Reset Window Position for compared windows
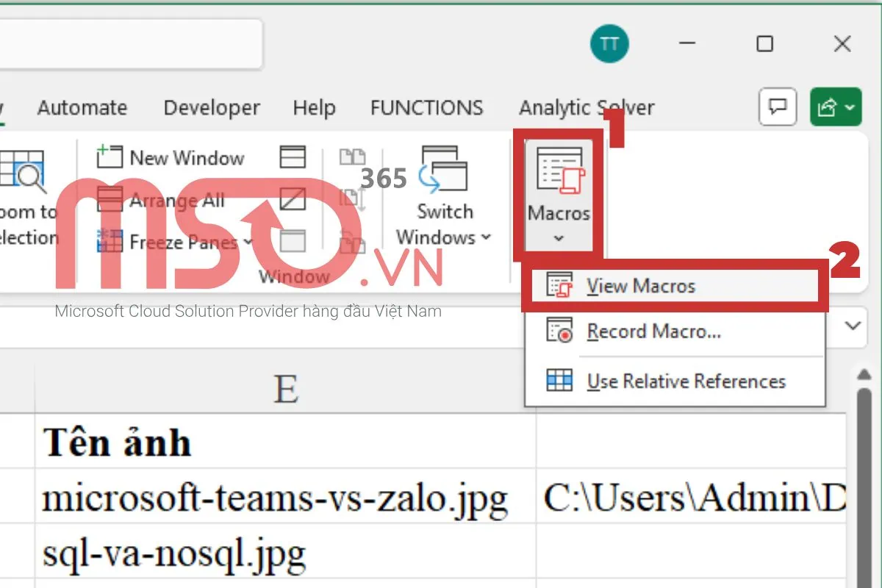 [x=353, y=241]
